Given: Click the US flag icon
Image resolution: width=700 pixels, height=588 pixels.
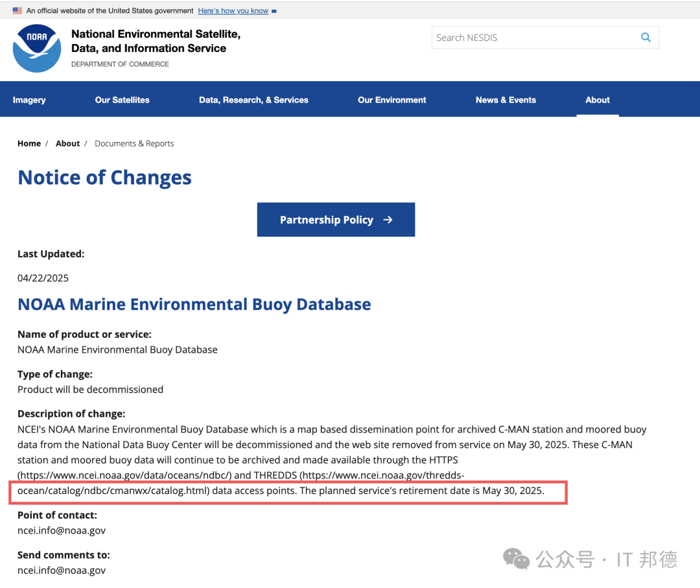Looking at the screenshot, I should [x=17, y=10].
